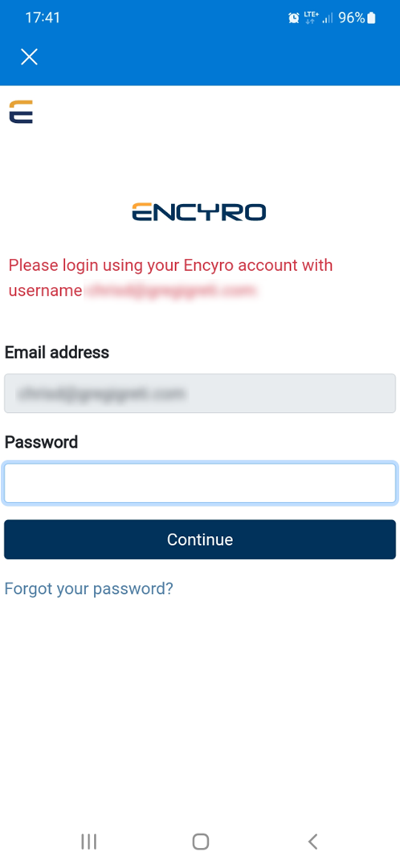400x868 pixels.
Task: Click the Password label text
Action: [42, 442]
